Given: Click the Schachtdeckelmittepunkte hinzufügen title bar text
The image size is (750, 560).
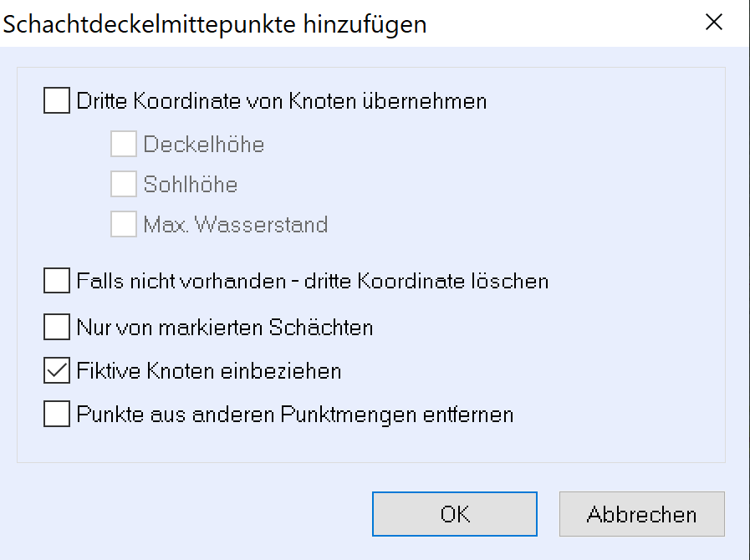Looking at the screenshot, I should pyautogui.click(x=216, y=24).
